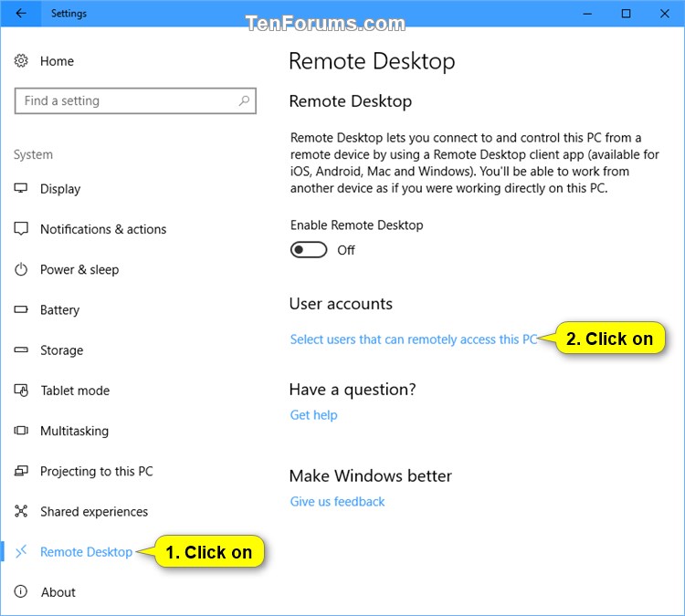Select Storage in the sidebar

pos(61,350)
